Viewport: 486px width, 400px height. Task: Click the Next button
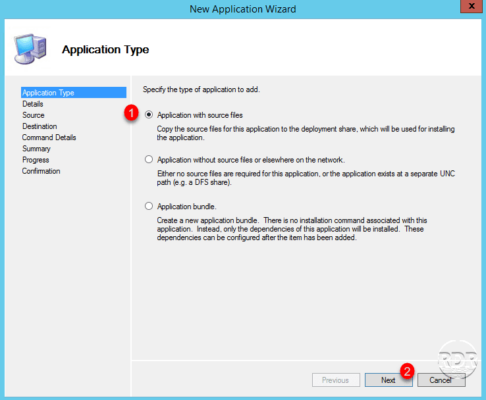coord(388,380)
